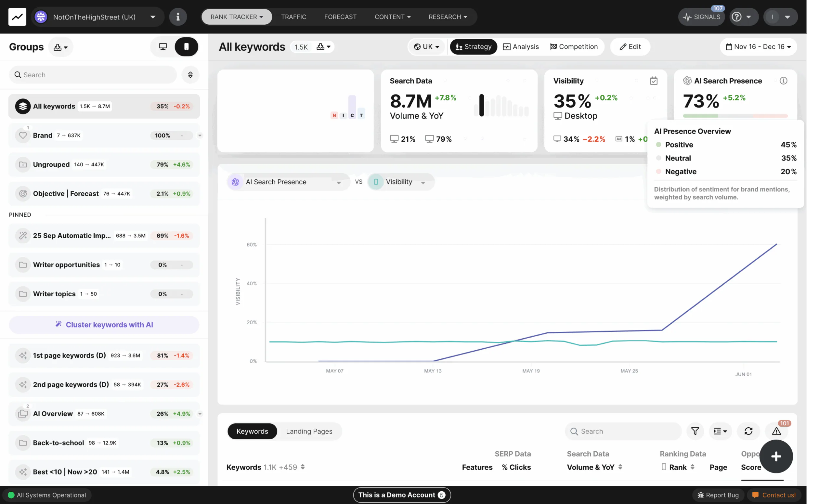Screen dimensions: 832x504
Task: Go to the Forecast section
Action: click(x=340, y=17)
